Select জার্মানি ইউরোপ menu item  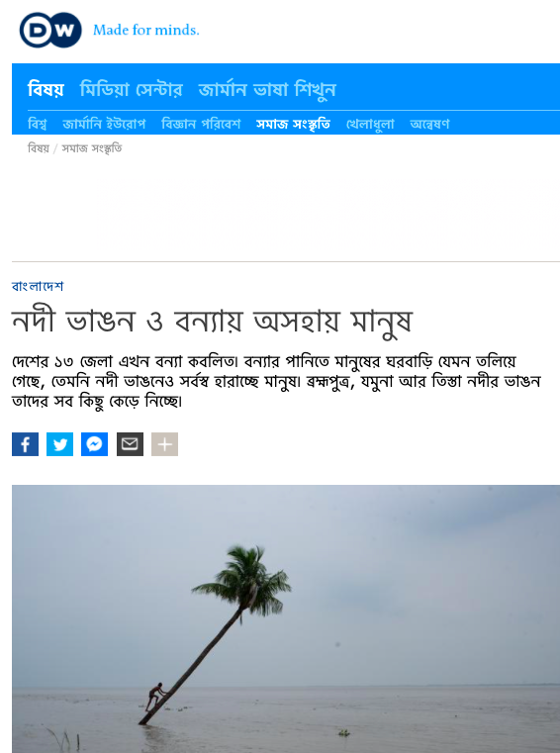tap(104, 124)
